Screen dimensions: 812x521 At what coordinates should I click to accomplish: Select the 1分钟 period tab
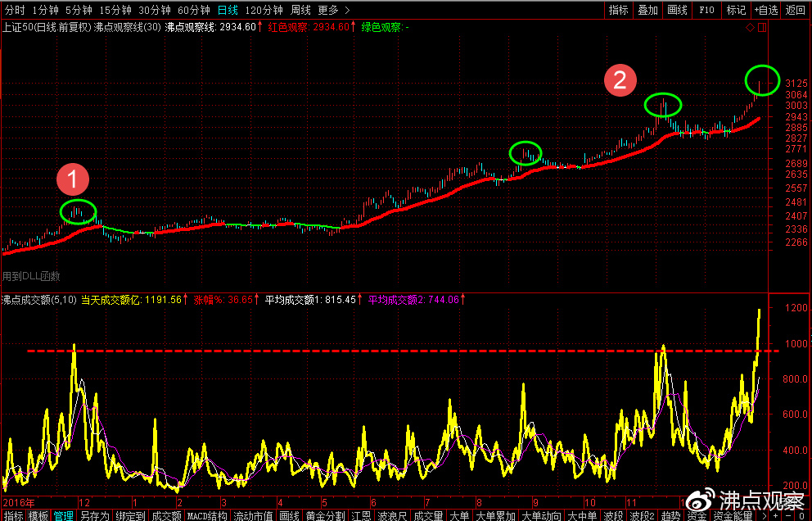(x=45, y=10)
